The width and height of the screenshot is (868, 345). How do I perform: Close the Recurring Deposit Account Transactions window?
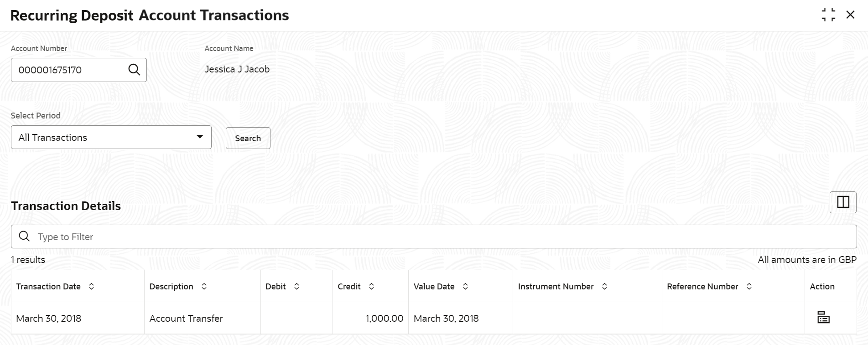pyautogui.click(x=850, y=15)
